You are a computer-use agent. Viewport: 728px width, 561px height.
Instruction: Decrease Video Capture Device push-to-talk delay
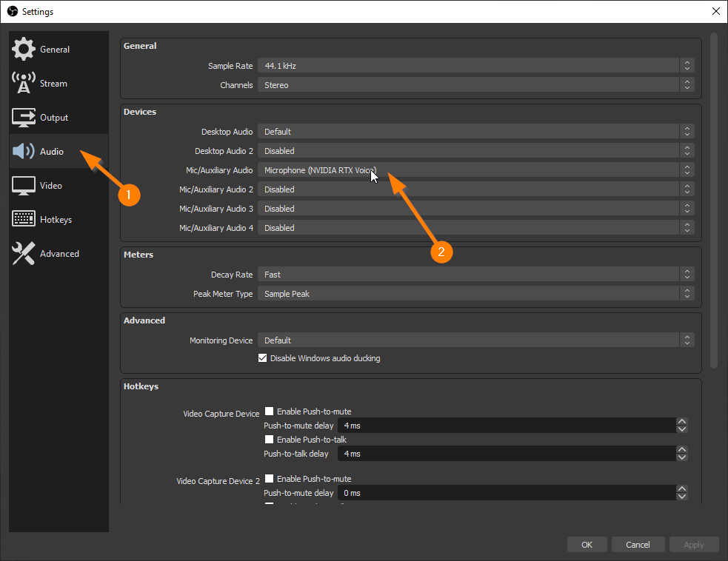[x=681, y=457]
